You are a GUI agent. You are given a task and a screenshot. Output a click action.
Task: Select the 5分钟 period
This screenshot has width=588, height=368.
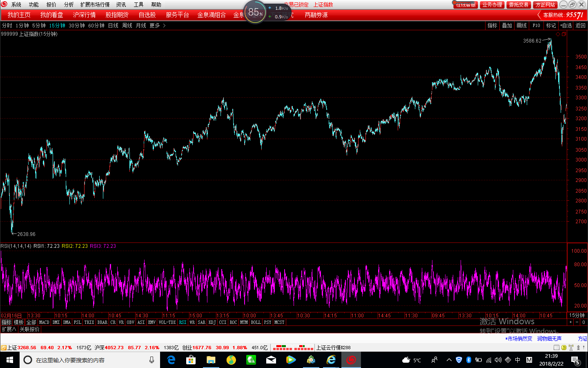pyautogui.click(x=39, y=25)
